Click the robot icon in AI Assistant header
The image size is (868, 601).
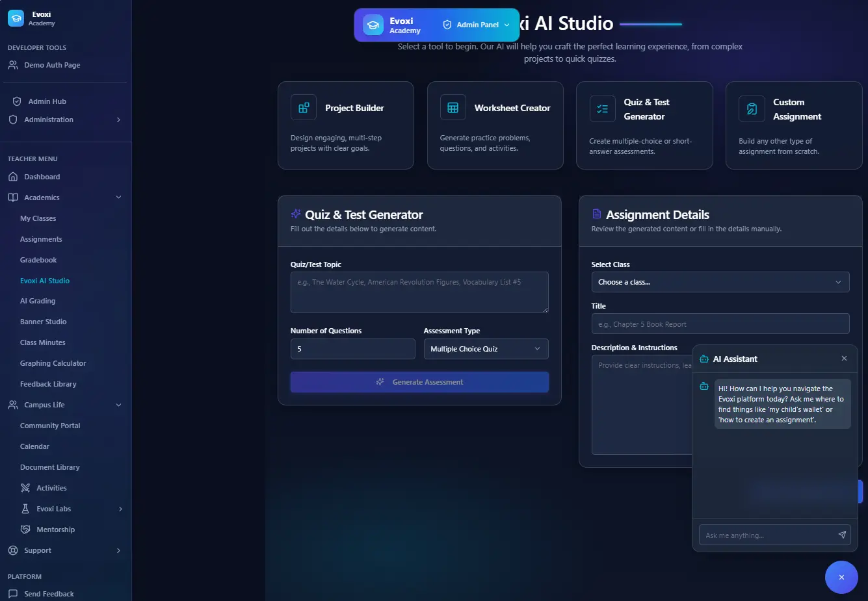(x=704, y=359)
